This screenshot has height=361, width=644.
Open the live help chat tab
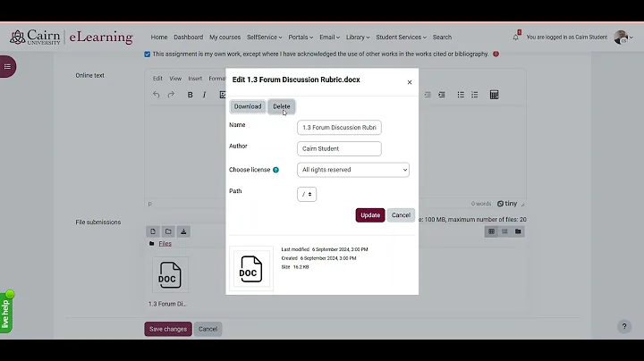6,312
